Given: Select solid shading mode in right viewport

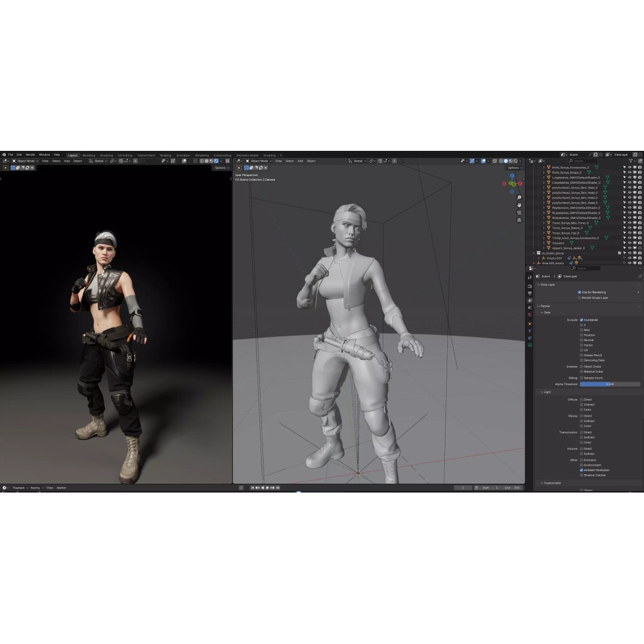Looking at the screenshot, I should coord(506,161).
